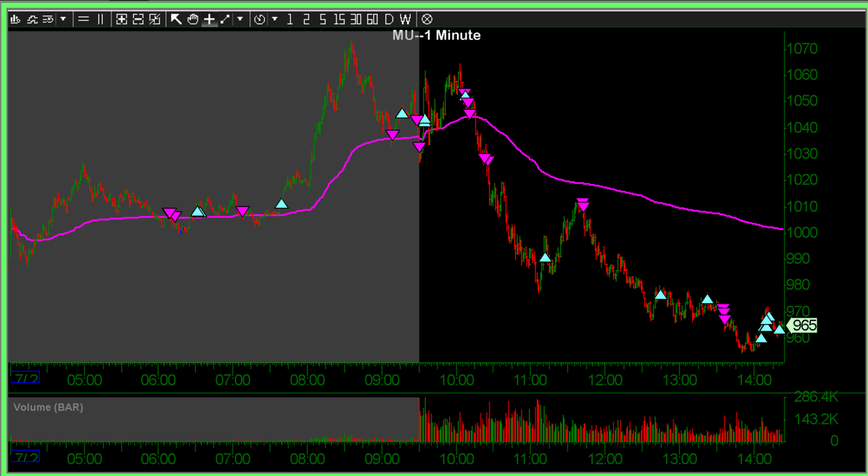This screenshot has width=868, height=476.
Task: Click the cyan buy marker near 12:45
Action: point(660,294)
